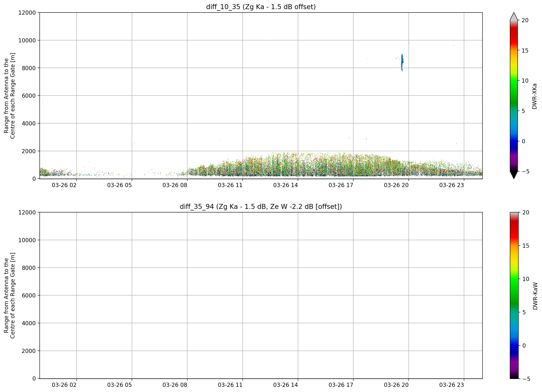Image resolution: width=542 pixels, height=392 pixels.
Task: Click the black lower extend arrow on DWR-XKa colorbar
Action: click(x=514, y=175)
